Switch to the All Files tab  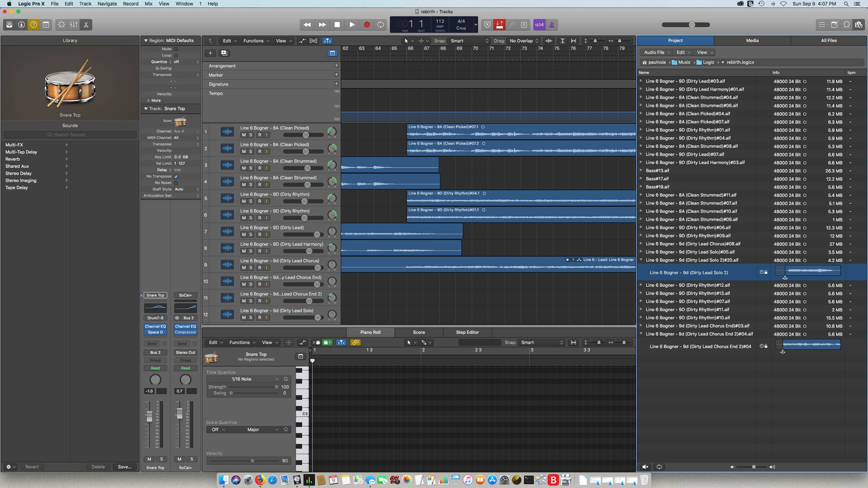[x=829, y=41]
